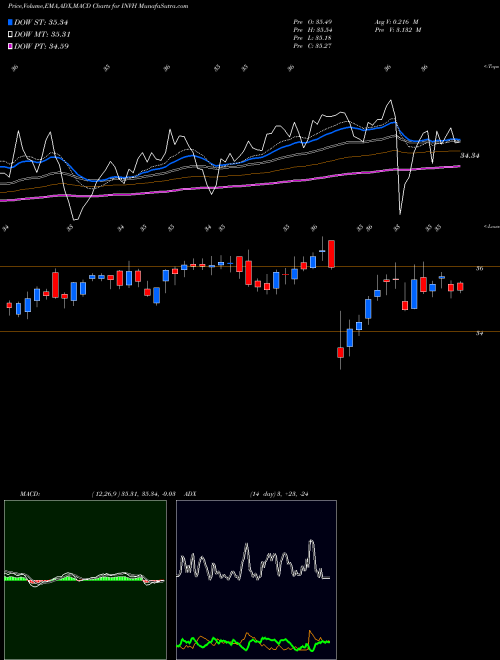This screenshot has height=660, width=500.
Task: Click the 'MACD:' panel heading
Action: [x=30, y=494]
